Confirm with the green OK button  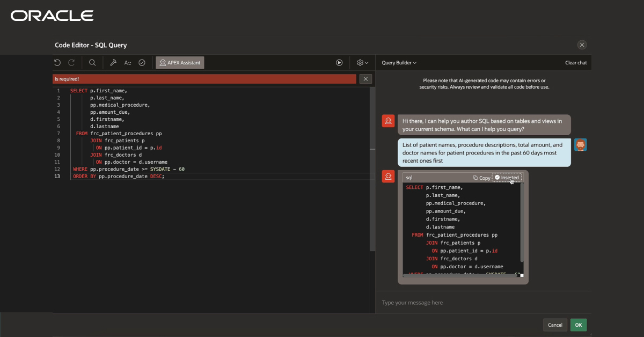578,325
